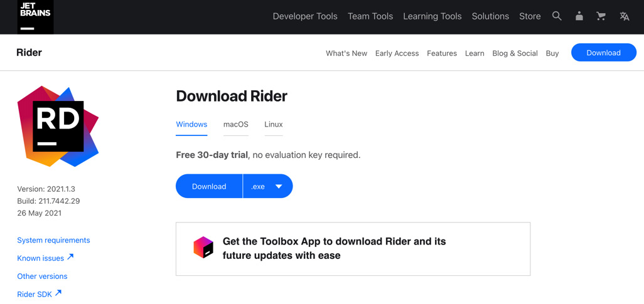This screenshot has width=644, height=304.
Task: Open the Known issues external link
Action: pos(45,258)
